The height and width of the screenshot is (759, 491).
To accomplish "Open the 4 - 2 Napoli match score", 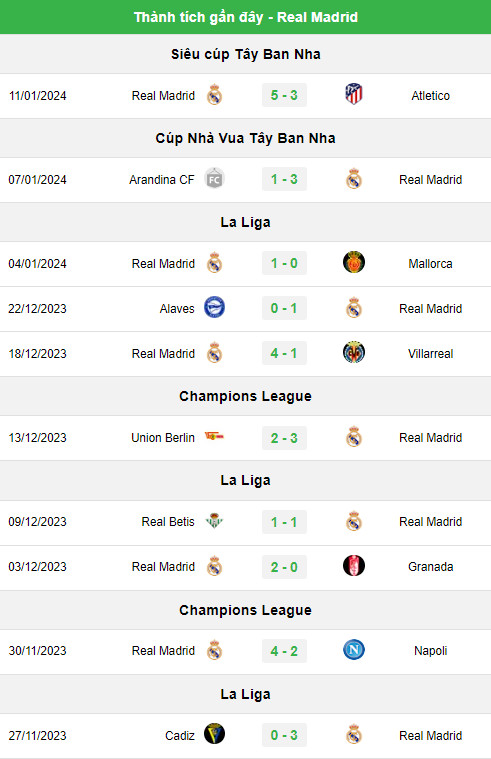I will (x=284, y=651).
